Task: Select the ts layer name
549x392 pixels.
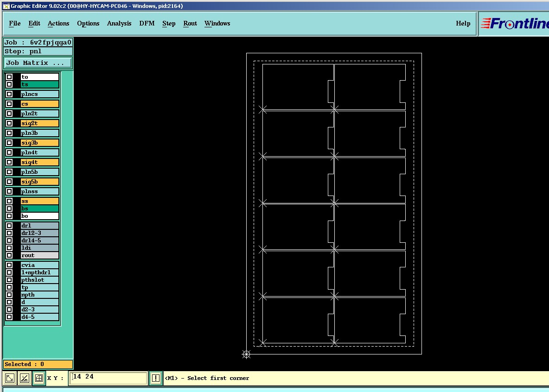Action: [x=39, y=84]
